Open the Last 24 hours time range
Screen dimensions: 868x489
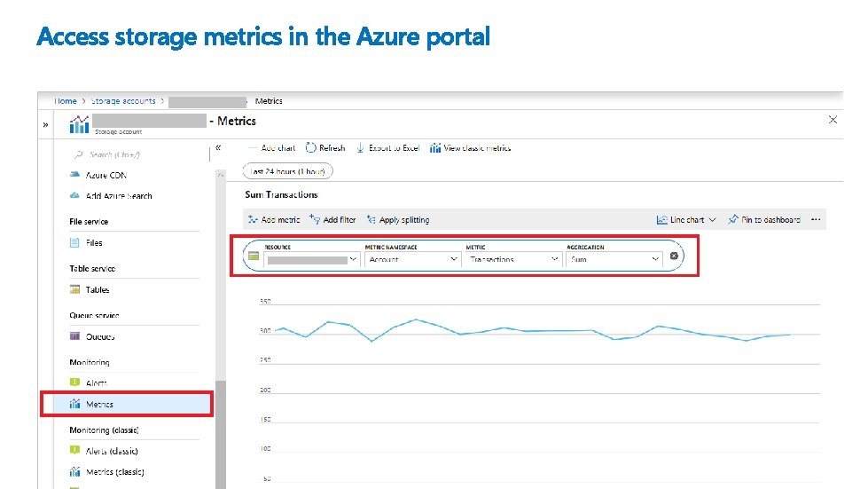coord(288,171)
